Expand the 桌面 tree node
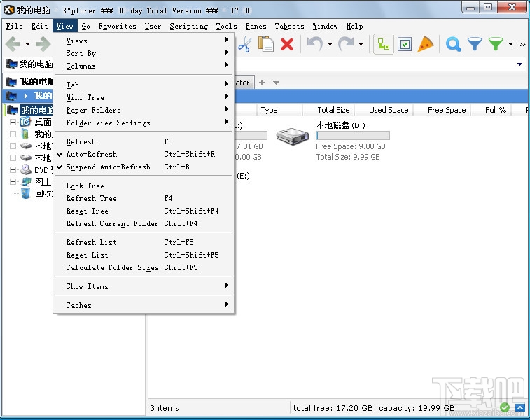530x420 pixels. click(13, 122)
